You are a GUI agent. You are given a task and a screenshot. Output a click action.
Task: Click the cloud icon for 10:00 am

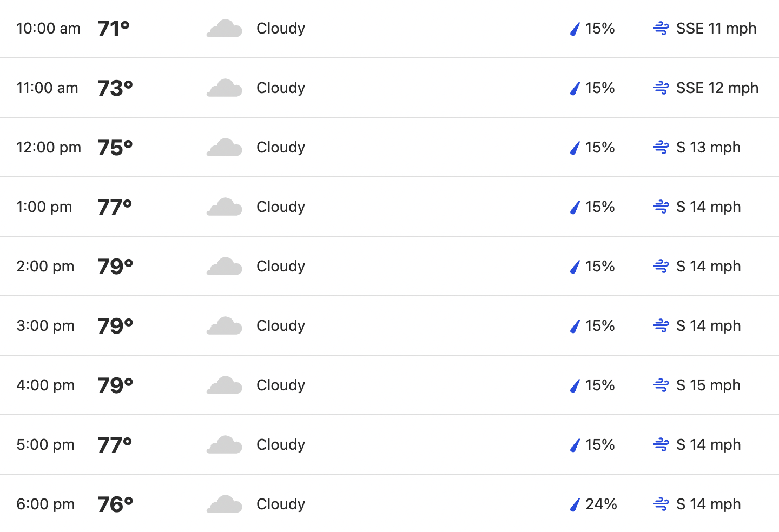[x=225, y=28]
